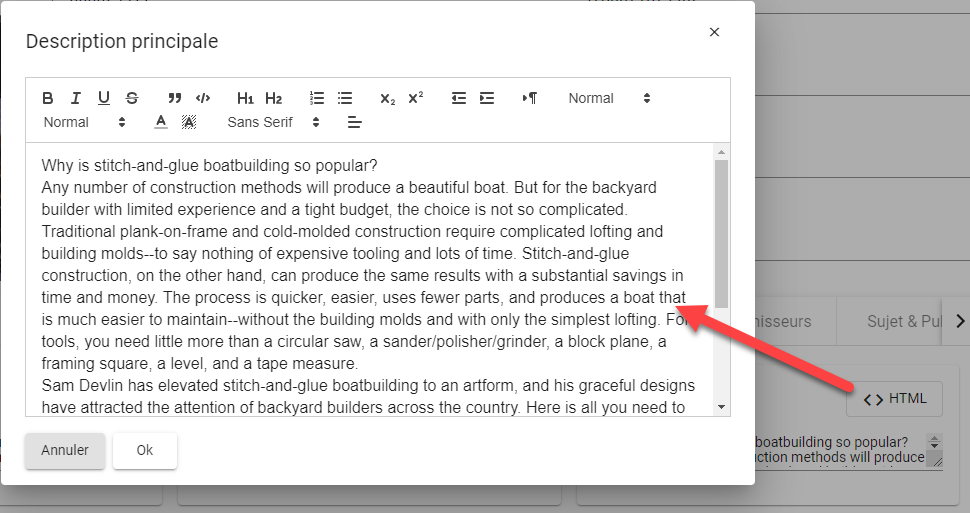Create a numbered list

pos(317,98)
